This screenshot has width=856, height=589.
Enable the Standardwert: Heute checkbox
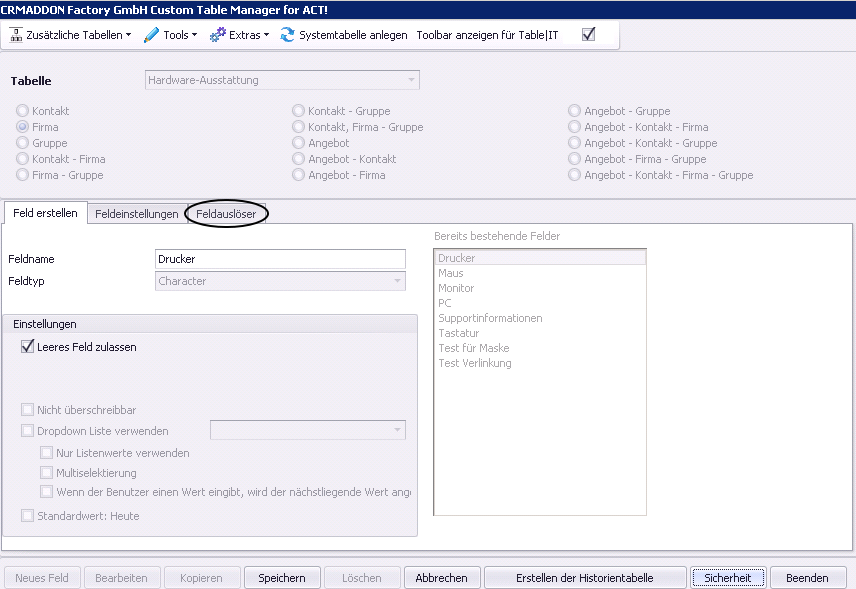(27, 515)
